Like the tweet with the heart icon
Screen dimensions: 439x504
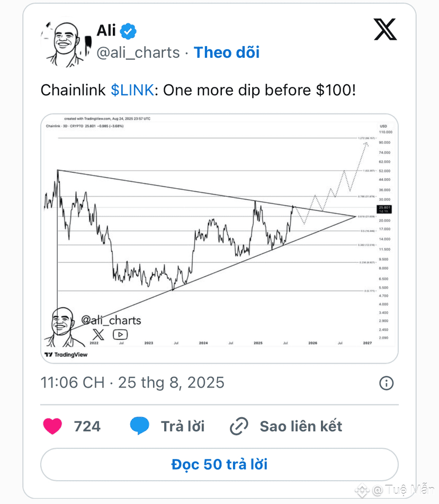pos(52,426)
